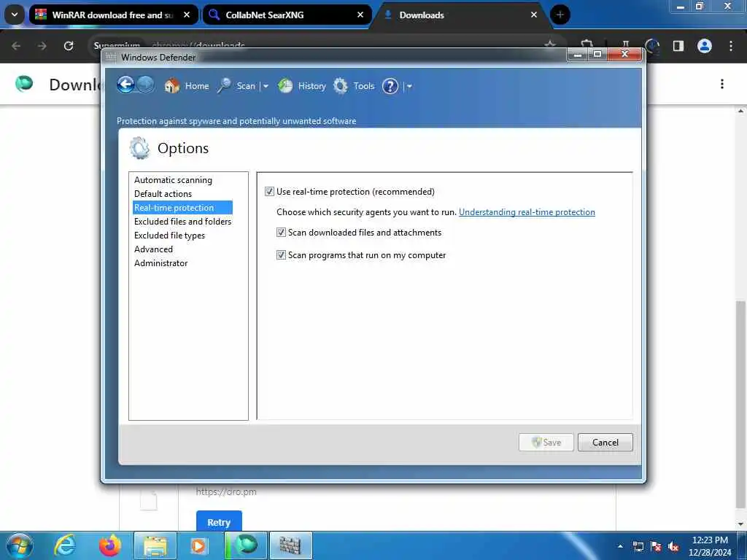747x560 pixels.
Task: Switch to Downloads browser tab
Action: (x=460, y=15)
